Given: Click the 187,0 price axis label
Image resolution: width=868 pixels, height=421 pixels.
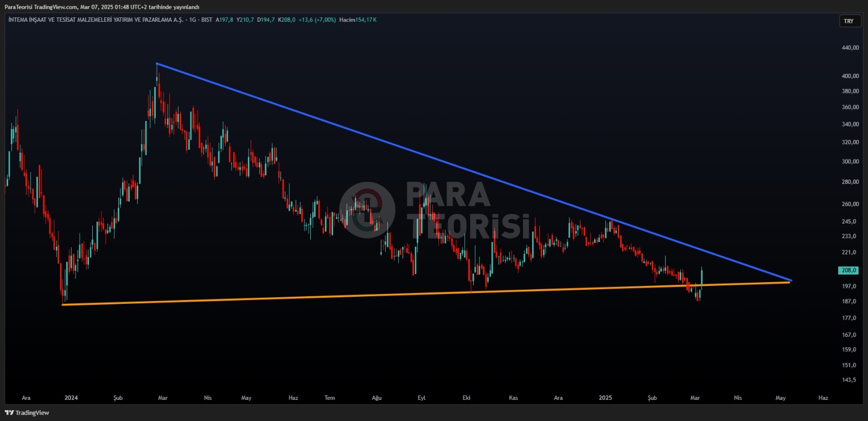Looking at the screenshot, I should (x=849, y=302).
